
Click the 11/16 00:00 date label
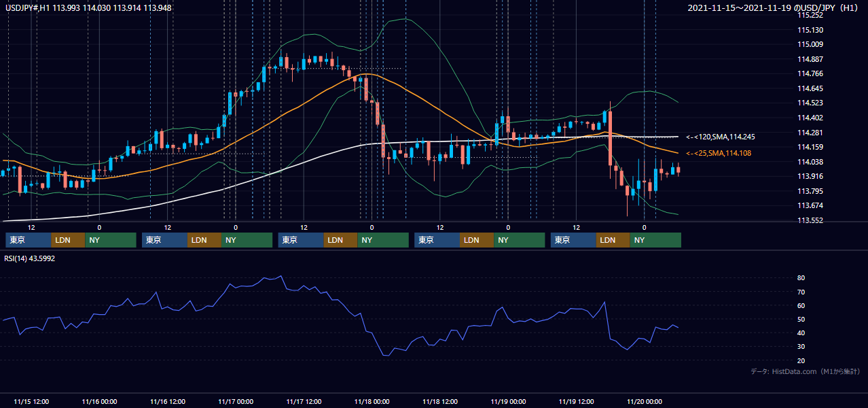point(99,402)
